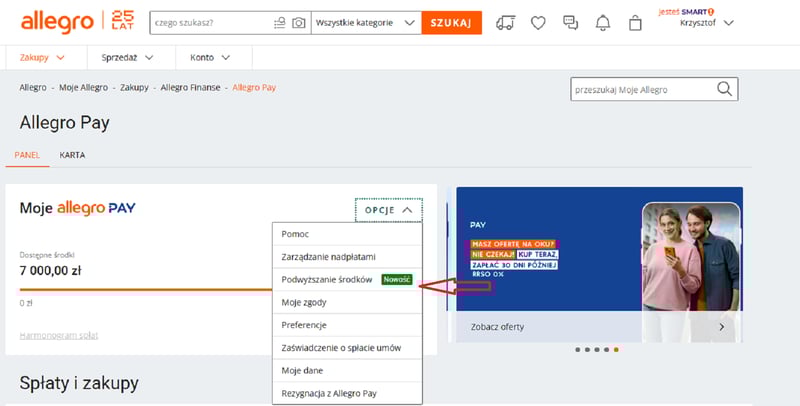Open Krzysztof account dropdown

point(706,22)
